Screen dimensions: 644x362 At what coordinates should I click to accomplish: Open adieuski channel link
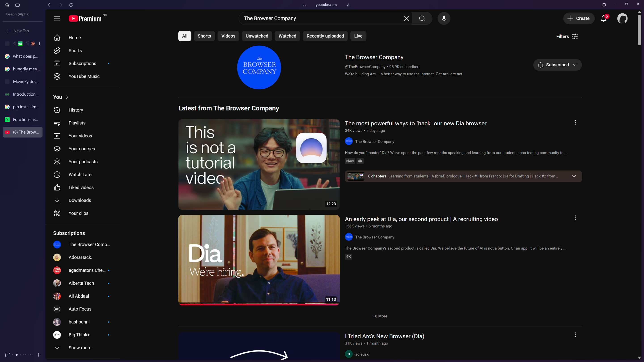click(362, 354)
